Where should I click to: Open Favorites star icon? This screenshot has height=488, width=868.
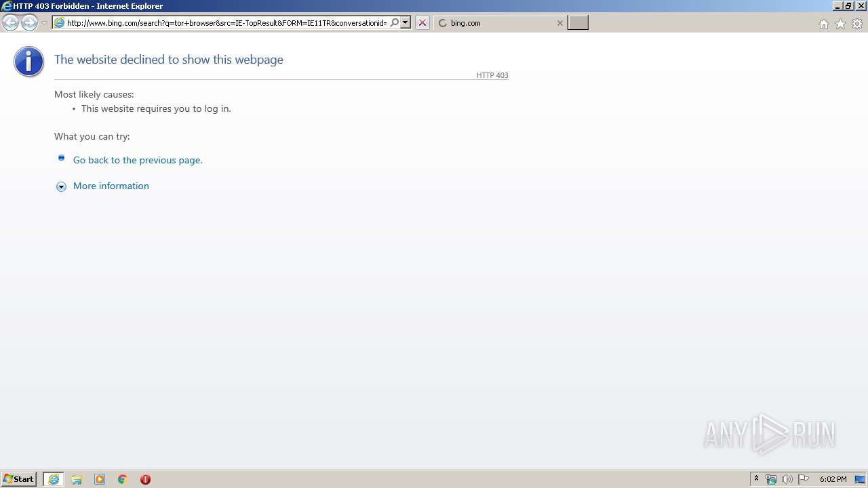[840, 24]
